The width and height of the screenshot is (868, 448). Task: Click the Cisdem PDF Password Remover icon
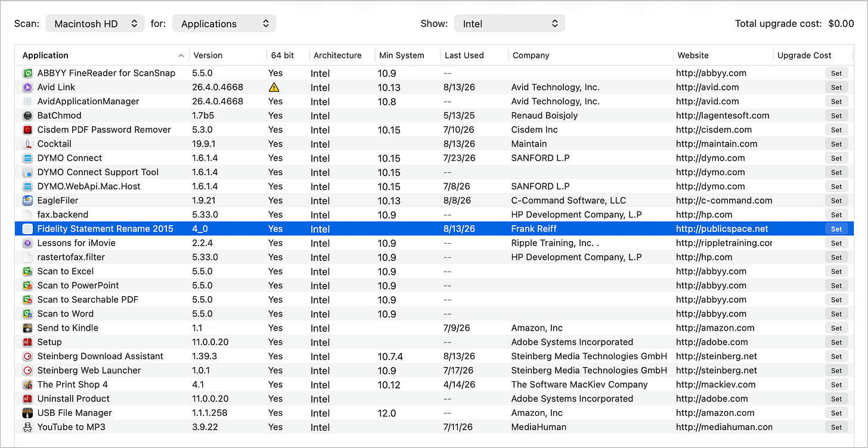[27, 130]
